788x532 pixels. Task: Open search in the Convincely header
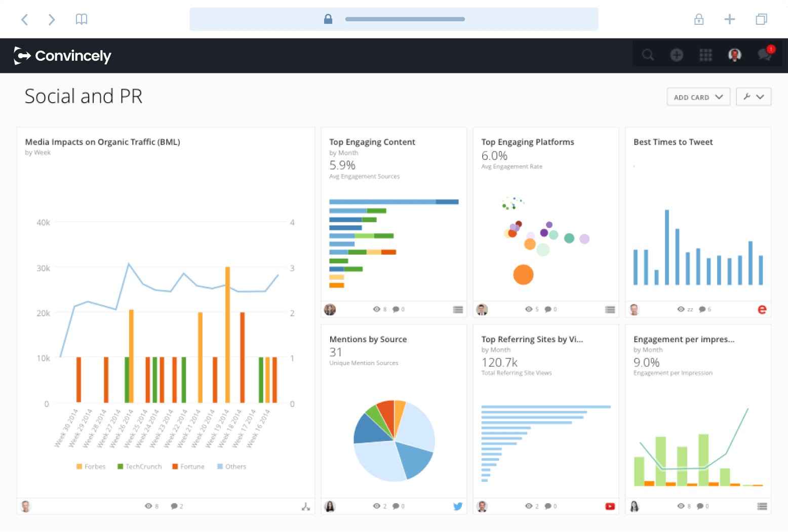tap(648, 55)
